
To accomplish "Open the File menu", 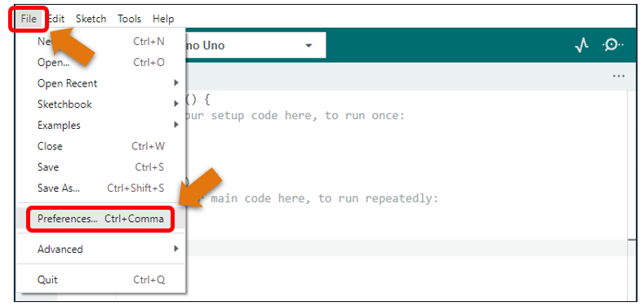I will (29, 19).
